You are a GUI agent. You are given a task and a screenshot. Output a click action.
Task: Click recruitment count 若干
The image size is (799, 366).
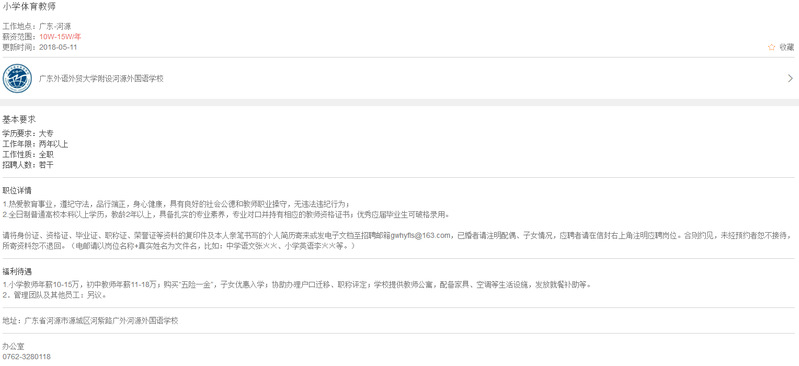tap(46, 165)
